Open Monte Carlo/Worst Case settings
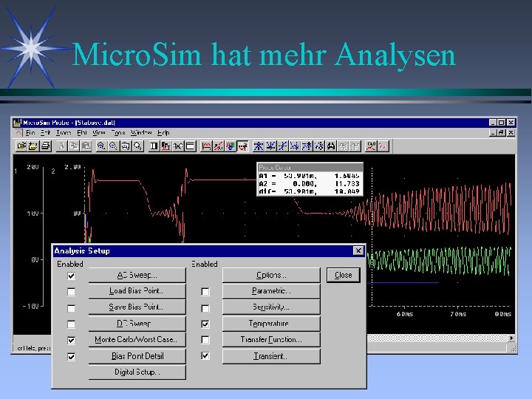 (137, 339)
